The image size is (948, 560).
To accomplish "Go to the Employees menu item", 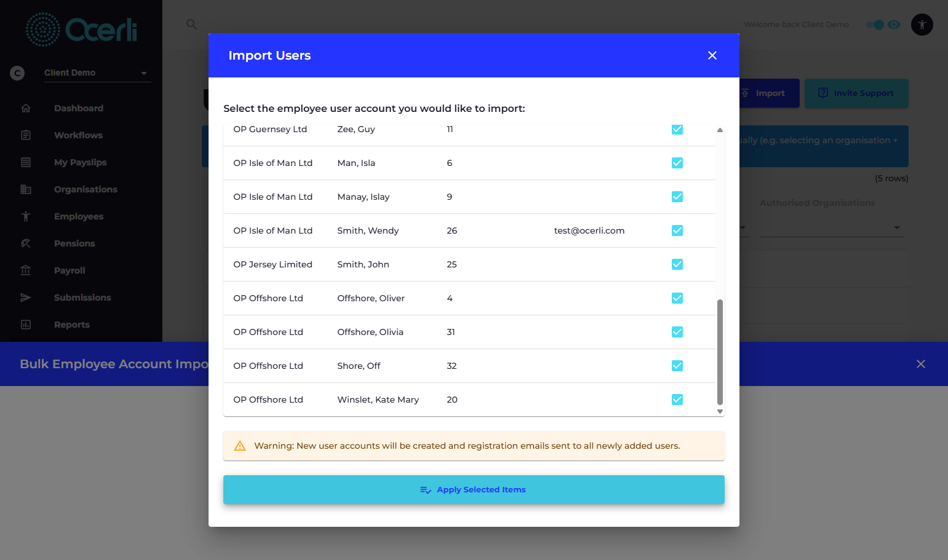I will (x=79, y=216).
